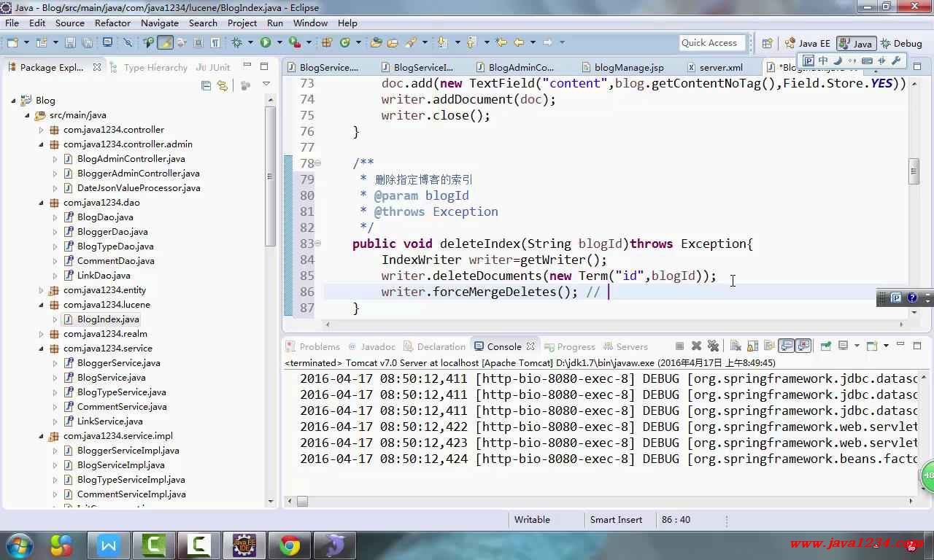The width and height of the screenshot is (934, 560).
Task: Open the WPS Writer taskbar icon
Action: tap(108, 545)
